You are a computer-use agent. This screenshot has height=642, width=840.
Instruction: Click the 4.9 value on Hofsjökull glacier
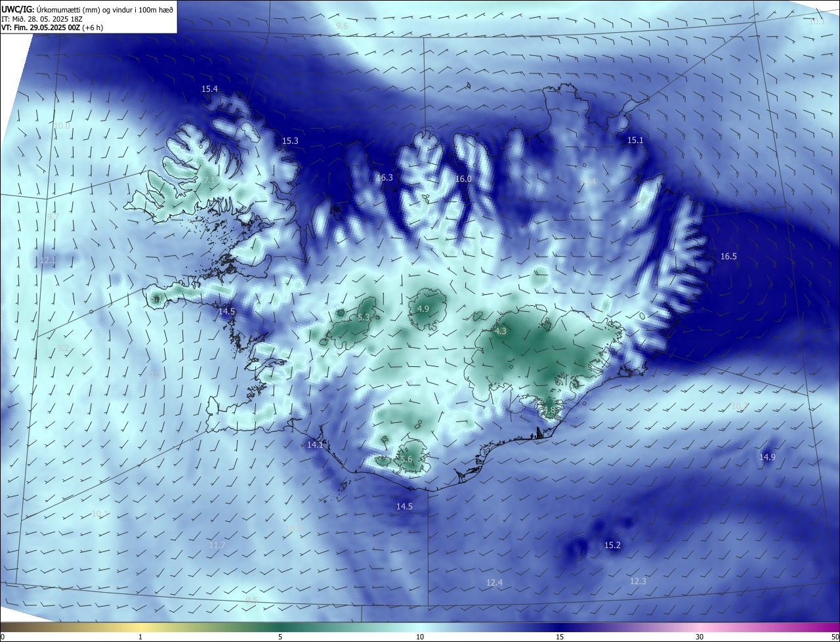[423, 309]
